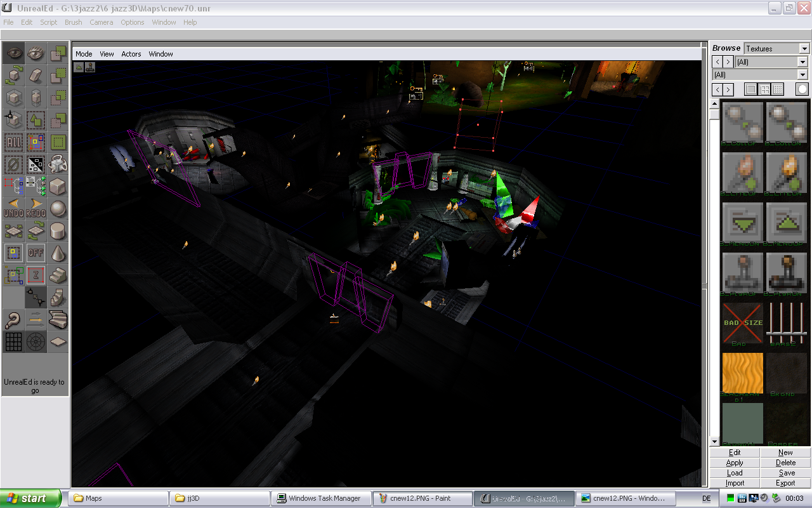Go to previous texture package arrow
Screen dimensions: 812x509
pyautogui.click(x=717, y=62)
